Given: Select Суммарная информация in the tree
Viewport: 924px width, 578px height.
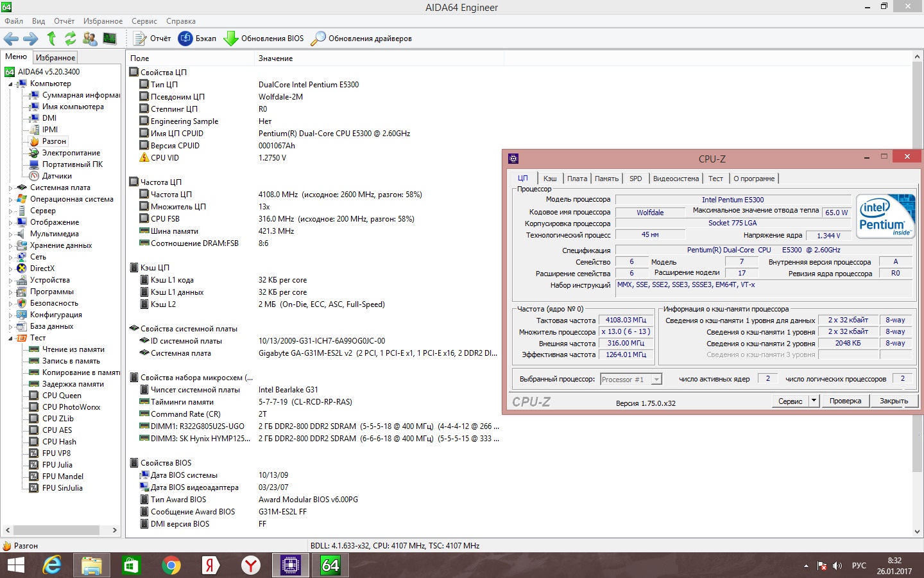Looking at the screenshot, I should tap(81, 95).
